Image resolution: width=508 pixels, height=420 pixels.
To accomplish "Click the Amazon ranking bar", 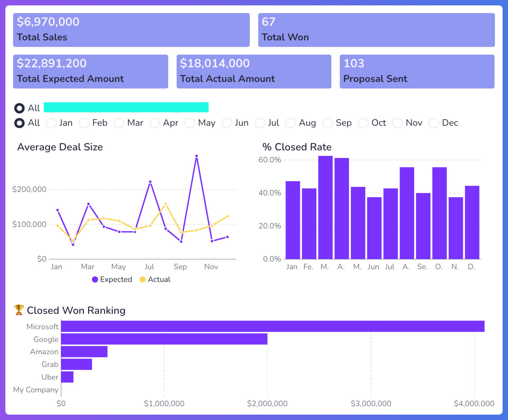I will pyautogui.click(x=84, y=352).
